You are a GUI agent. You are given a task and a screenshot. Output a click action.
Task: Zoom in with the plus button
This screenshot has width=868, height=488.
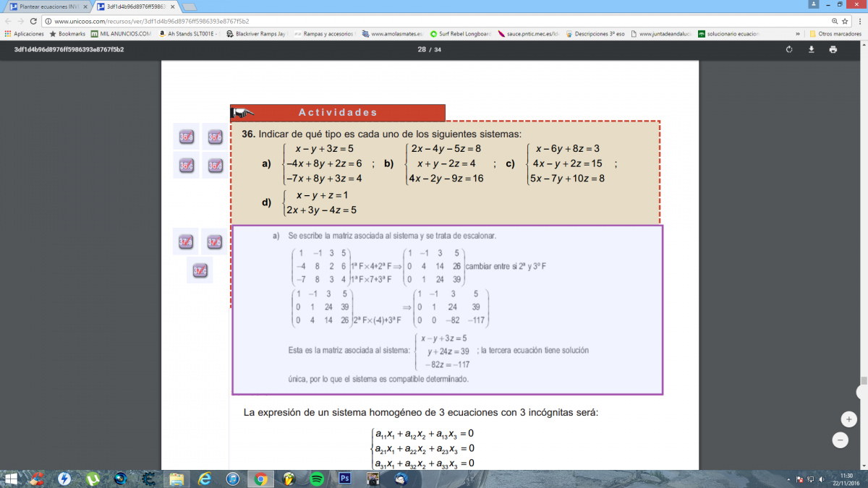848,419
